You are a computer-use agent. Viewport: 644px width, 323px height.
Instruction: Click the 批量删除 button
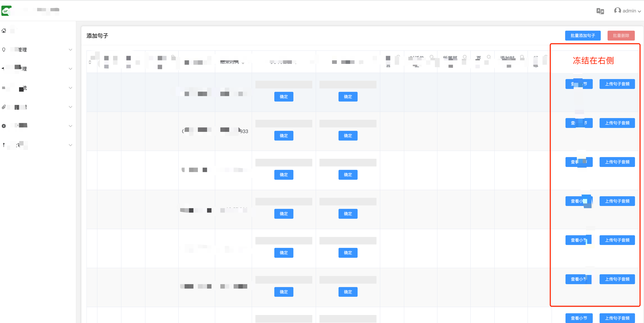(x=621, y=36)
